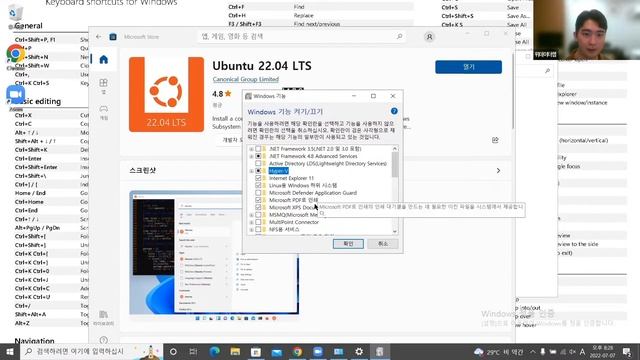Confirm with the 확인 button
640x360 pixels.
pos(348,244)
